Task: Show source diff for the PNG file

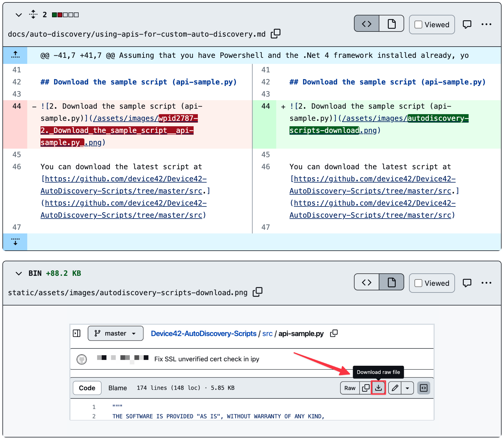Action: point(367,282)
